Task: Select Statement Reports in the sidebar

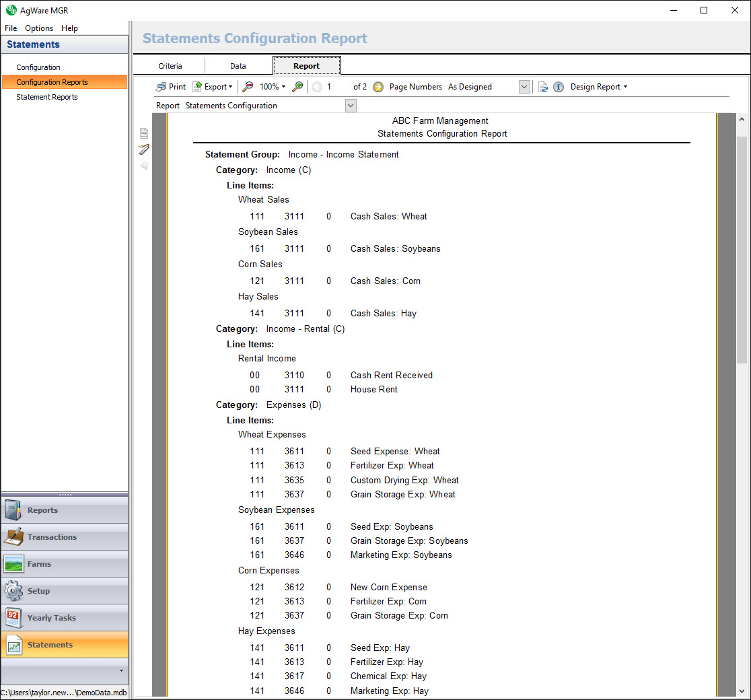Action: 47,97
